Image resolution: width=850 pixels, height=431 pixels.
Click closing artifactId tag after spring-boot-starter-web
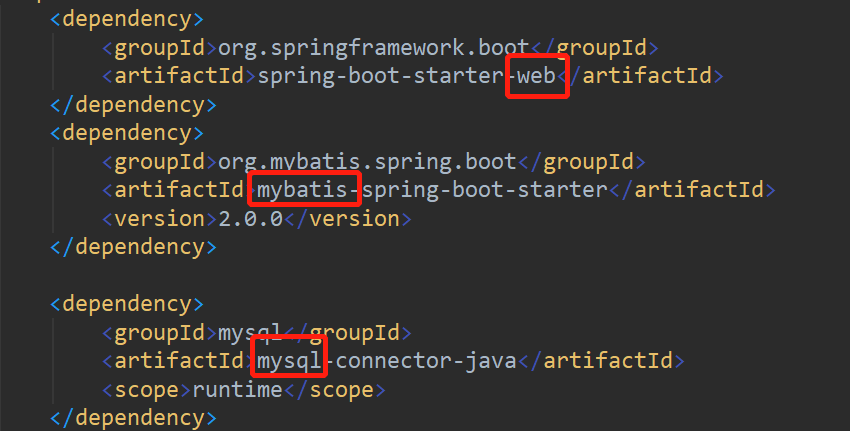click(x=640, y=76)
